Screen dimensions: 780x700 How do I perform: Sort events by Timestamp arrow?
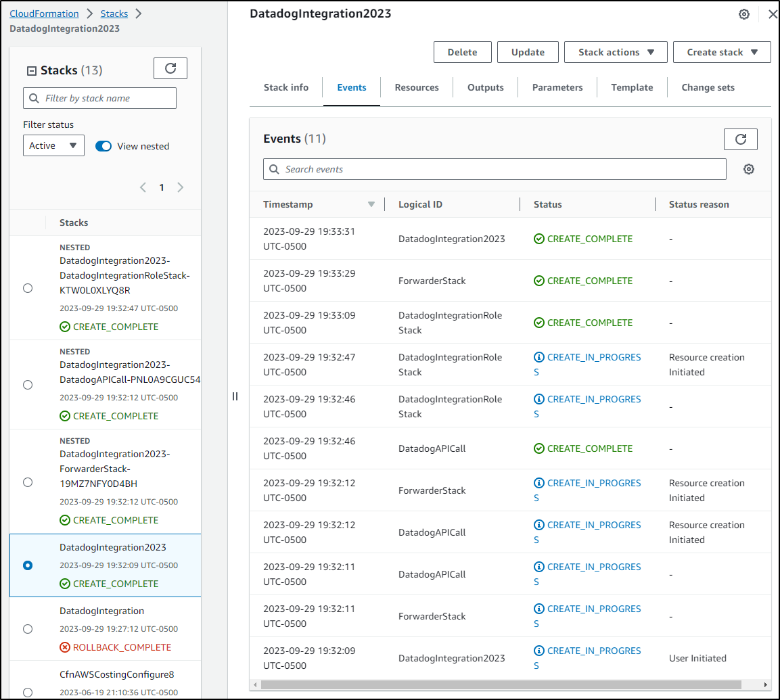[371, 204]
